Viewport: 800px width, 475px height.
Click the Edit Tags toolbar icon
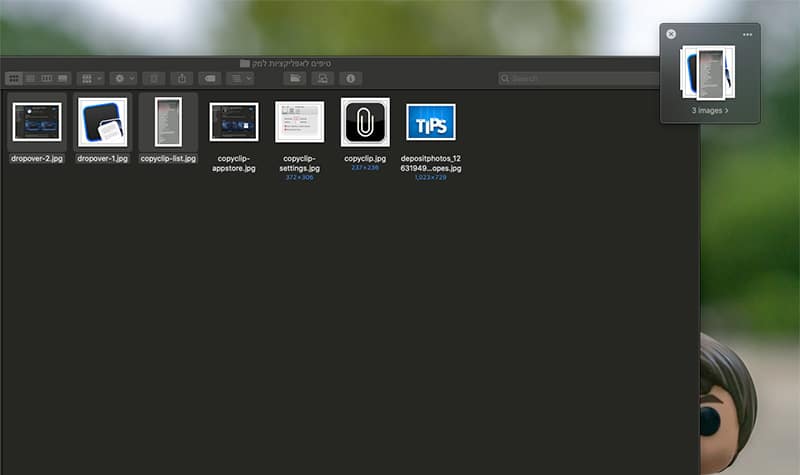click(210, 78)
